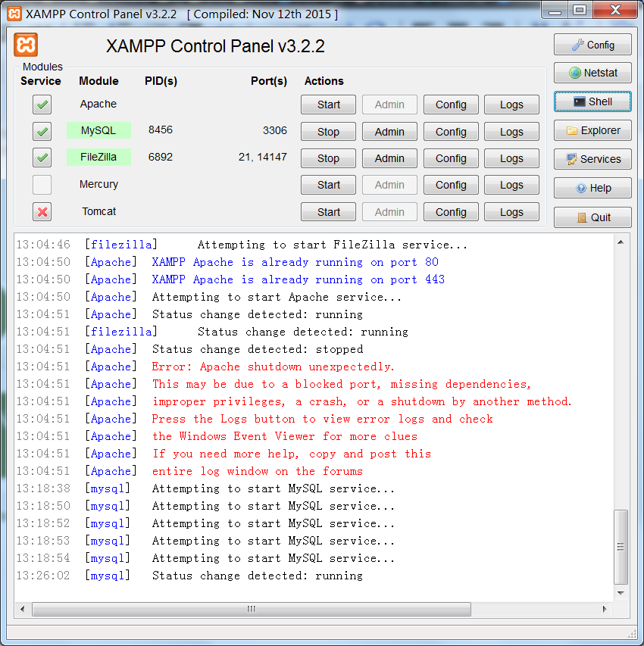Launch Netstat with the globe icon

[x=592, y=73]
